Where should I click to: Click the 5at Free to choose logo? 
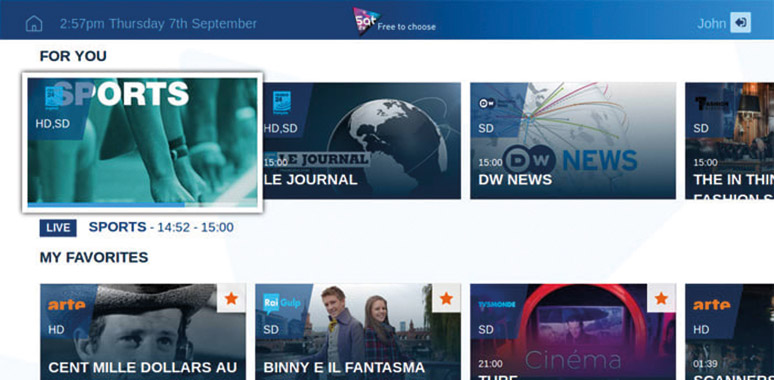click(x=394, y=21)
